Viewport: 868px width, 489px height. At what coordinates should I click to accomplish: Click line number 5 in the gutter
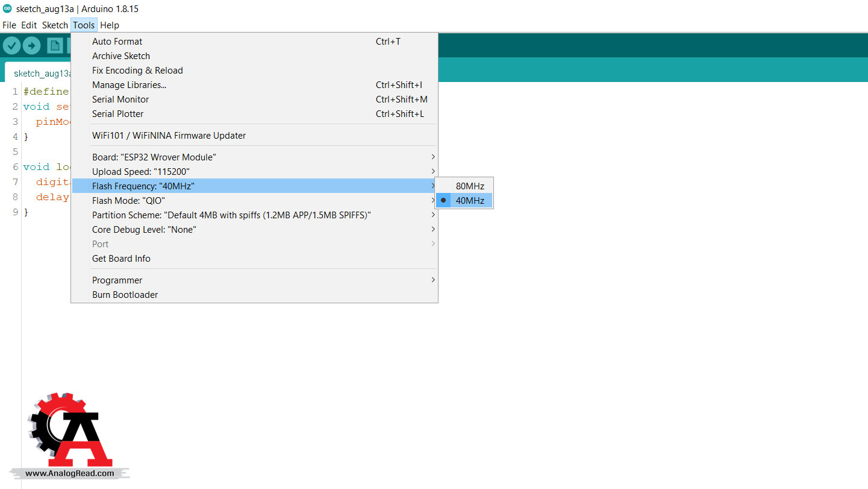point(15,152)
